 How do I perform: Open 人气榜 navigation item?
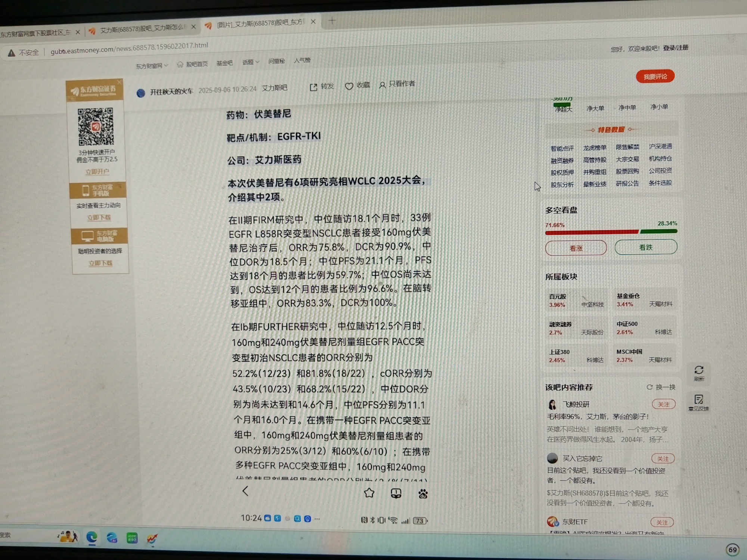[x=302, y=60]
